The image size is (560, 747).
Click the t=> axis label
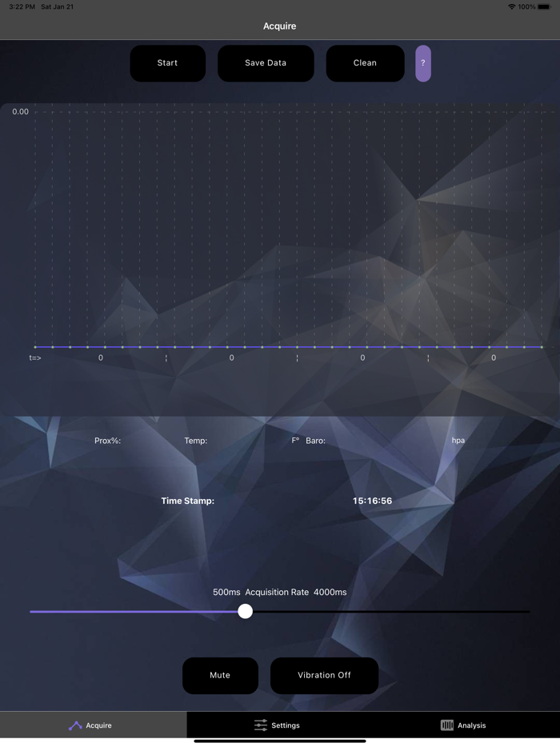[x=35, y=358]
